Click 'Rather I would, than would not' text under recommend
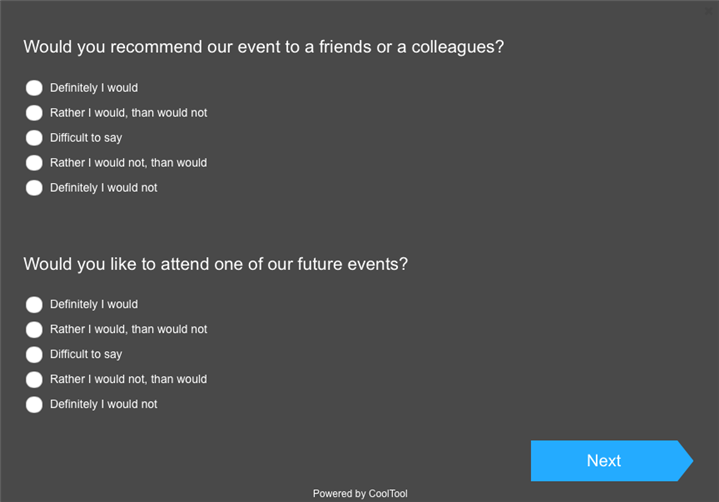Screen dimensions: 719x502 coord(129,113)
